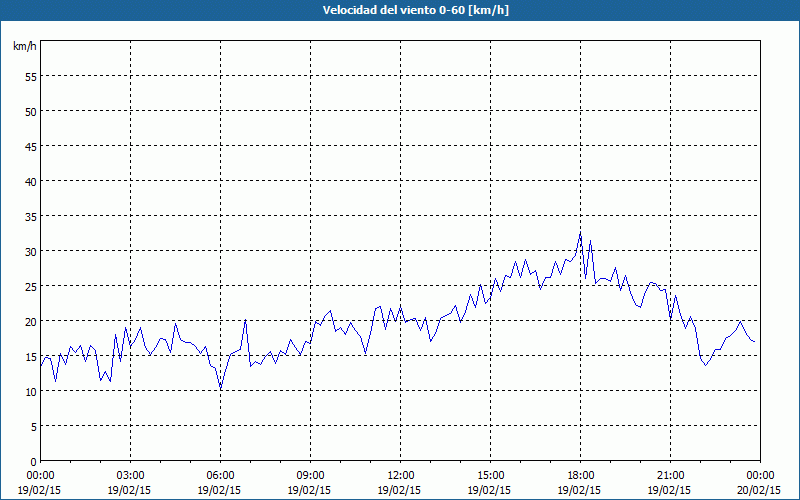The height and width of the screenshot is (500, 800).
Task: Click the 15:00 time label
Action: (490, 476)
